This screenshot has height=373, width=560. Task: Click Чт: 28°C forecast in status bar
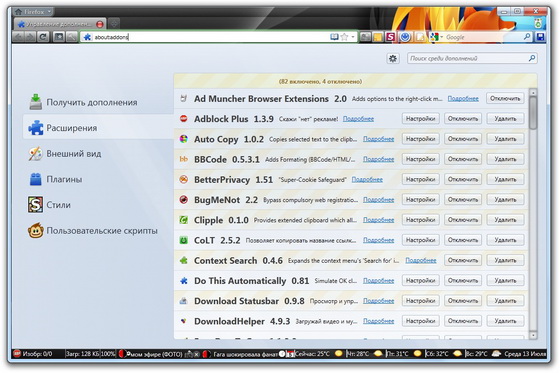tap(358, 354)
